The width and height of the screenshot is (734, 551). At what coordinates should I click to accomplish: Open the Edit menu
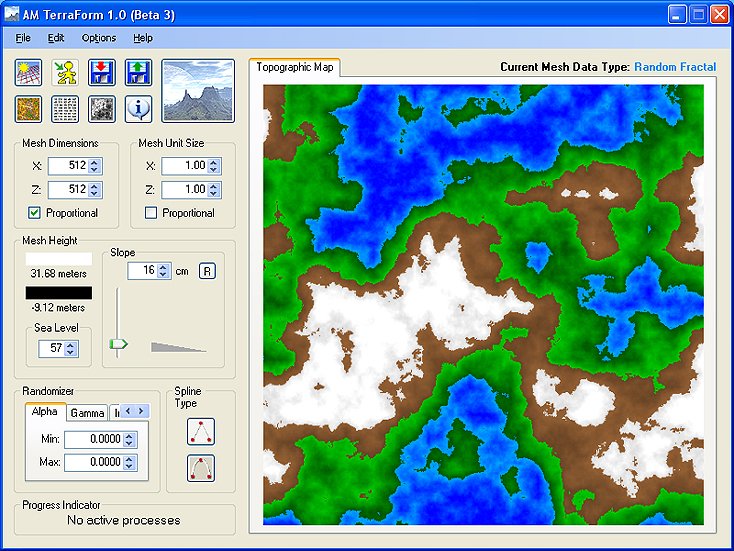click(56, 38)
